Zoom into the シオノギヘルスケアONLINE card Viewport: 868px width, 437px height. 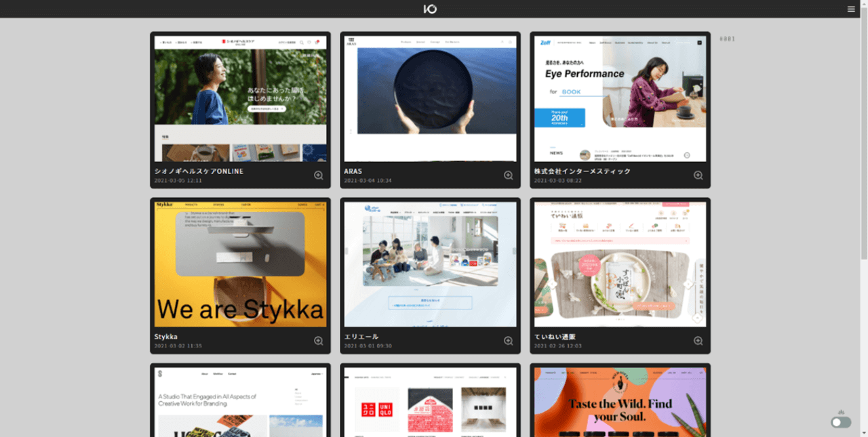point(318,175)
